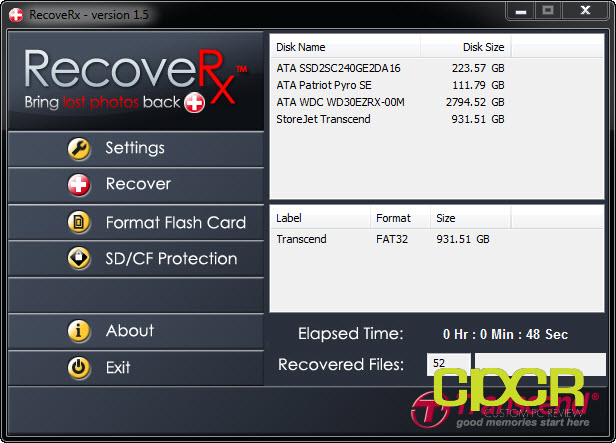The height and width of the screenshot is (443, 616).
Task: Click the 2794.52 GB disk size
Action: coord(475,102)
